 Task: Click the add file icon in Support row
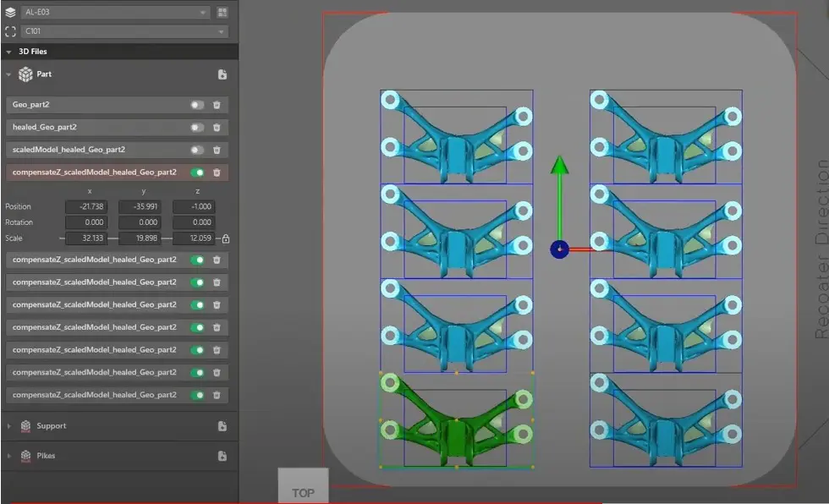tap(222, 426)
